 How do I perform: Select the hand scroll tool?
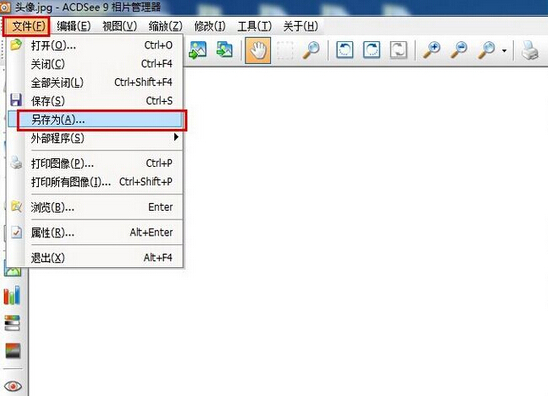(x=258, y=51)
